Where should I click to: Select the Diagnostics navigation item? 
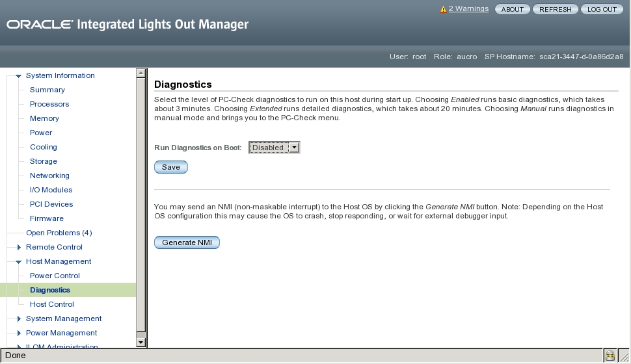(x=50, y=290)
